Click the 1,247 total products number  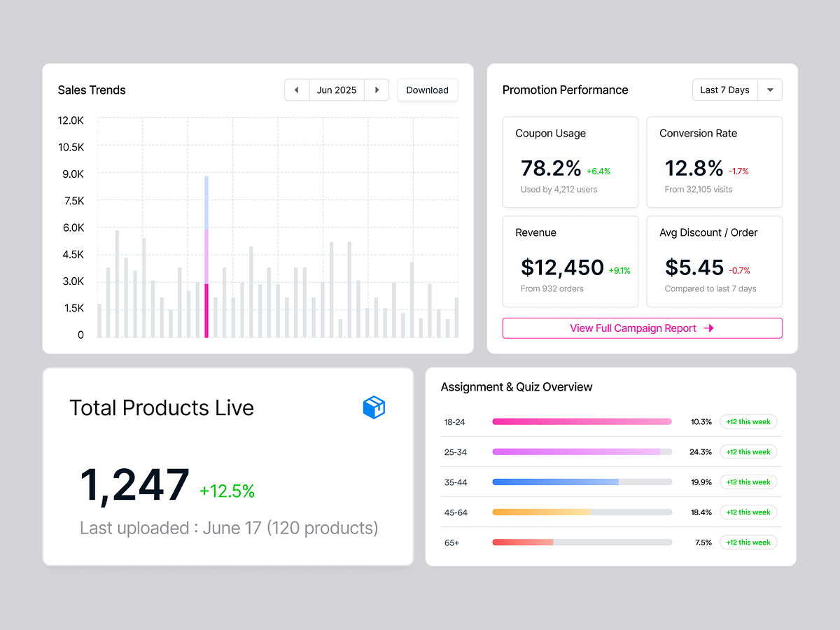click(134, 484)
